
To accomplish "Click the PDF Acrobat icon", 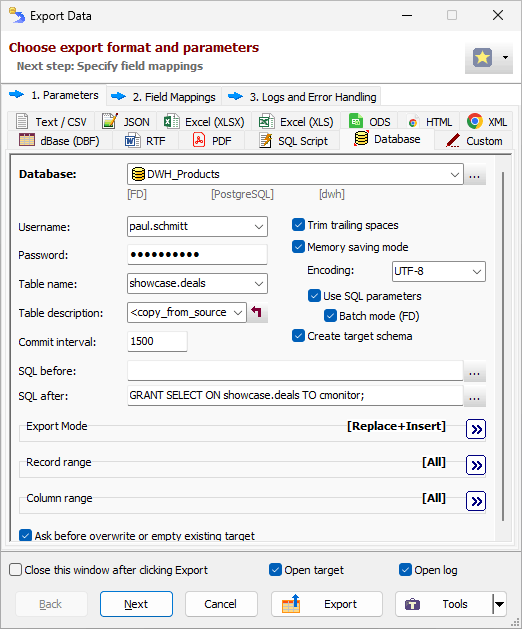I will tap(199, 140).
